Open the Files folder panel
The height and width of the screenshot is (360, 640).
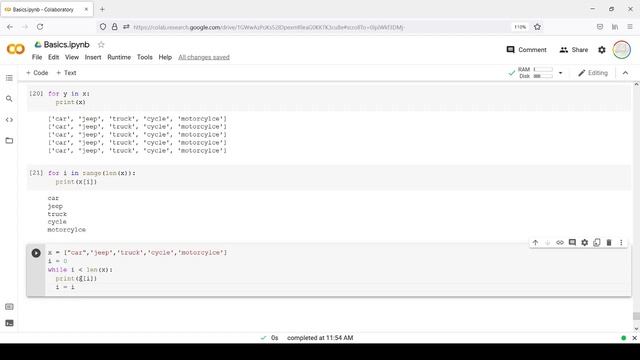click(9, 141)
